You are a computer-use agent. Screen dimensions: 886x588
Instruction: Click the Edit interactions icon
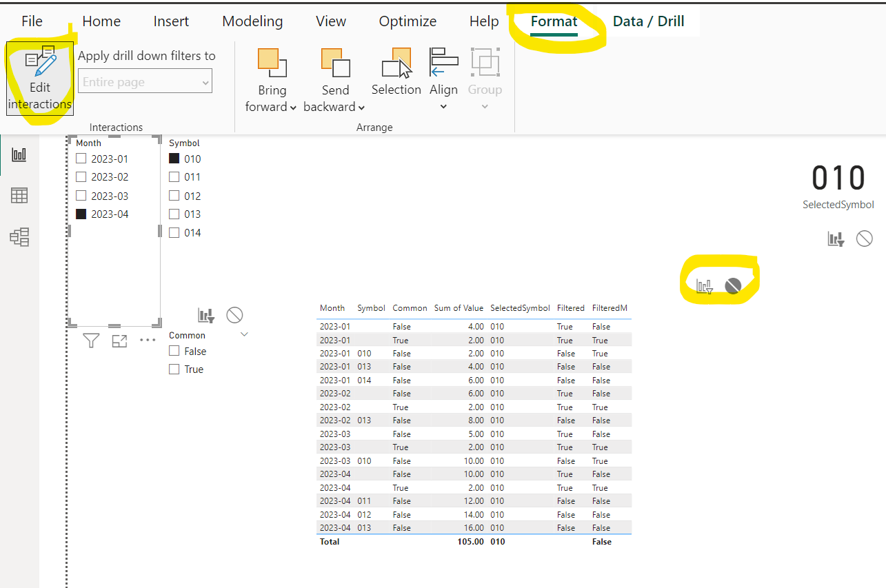tap(40, 61)
